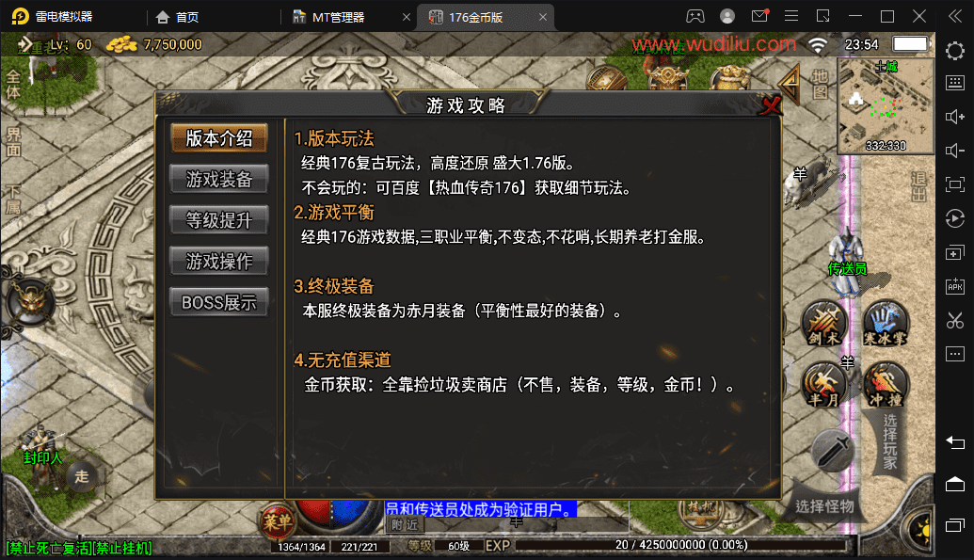974x560 pixels.
Task: Close the 游戏攻略 dialog with red X
Action: (x=770, y=105)
